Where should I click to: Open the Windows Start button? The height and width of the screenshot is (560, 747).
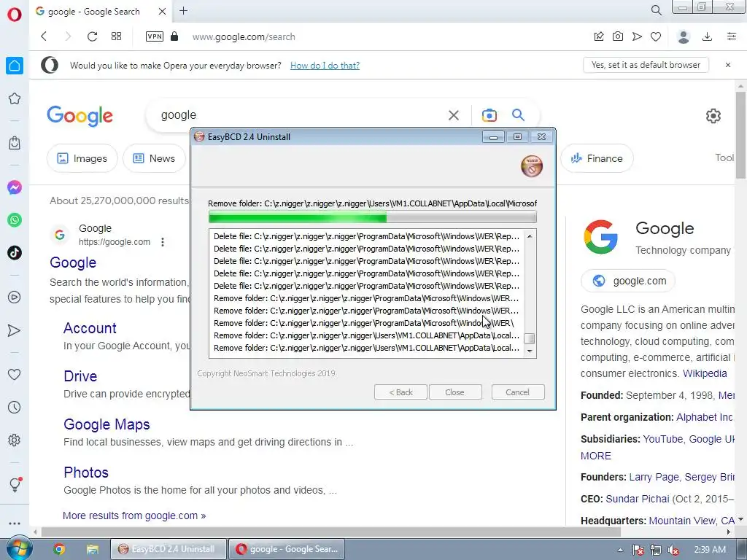click(x=18, y=549)
